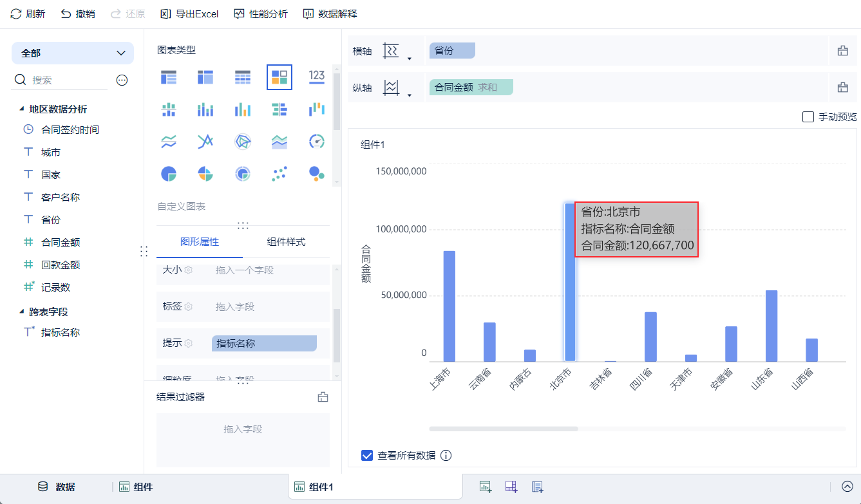Select the 组件1 tab at bottom

(x=375, y=487)
